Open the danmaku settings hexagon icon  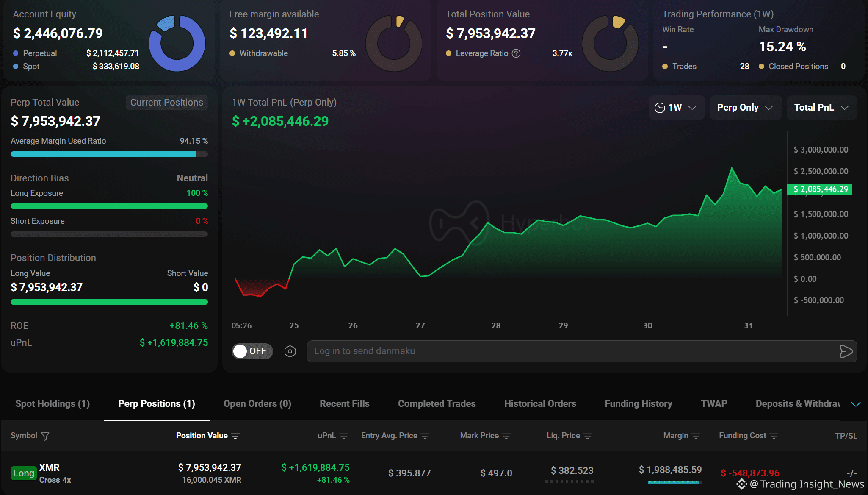290,351
